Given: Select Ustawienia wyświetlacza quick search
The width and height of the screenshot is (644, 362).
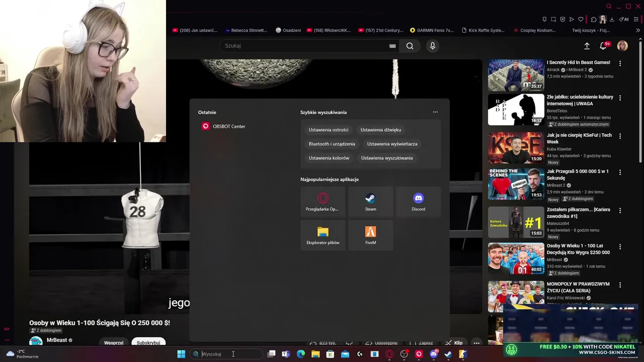Looking at the screenshot, I should [x=392, y=144].
